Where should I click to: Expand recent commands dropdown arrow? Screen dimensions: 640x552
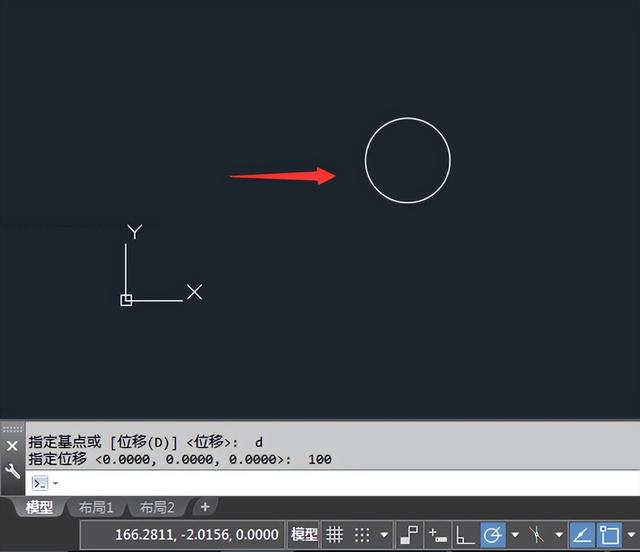(x=56, y=483)
